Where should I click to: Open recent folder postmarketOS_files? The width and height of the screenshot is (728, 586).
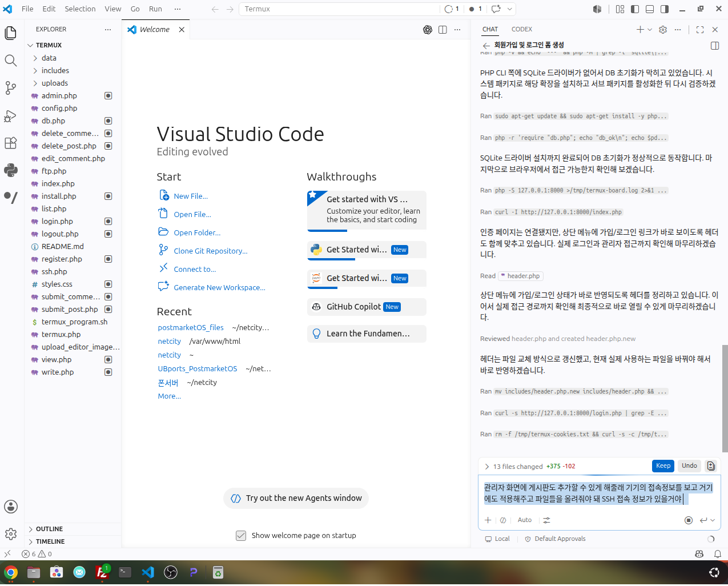pos(191,328)
